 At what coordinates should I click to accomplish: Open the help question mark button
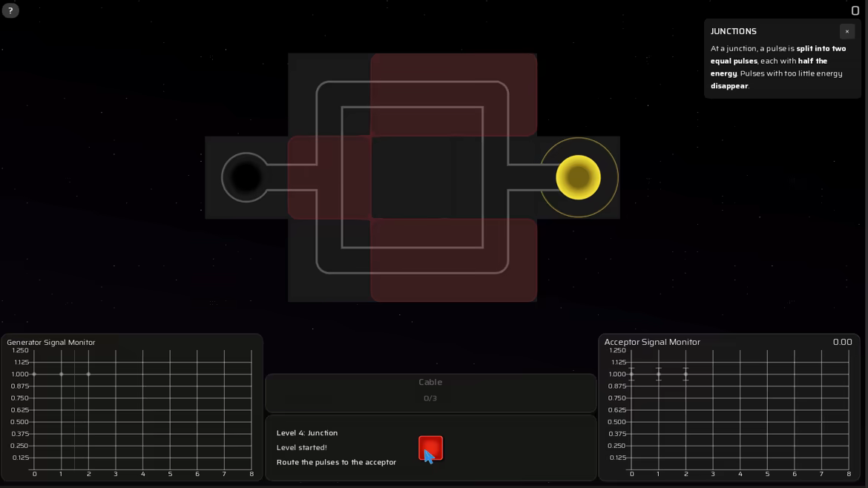[x=10, y=10]
